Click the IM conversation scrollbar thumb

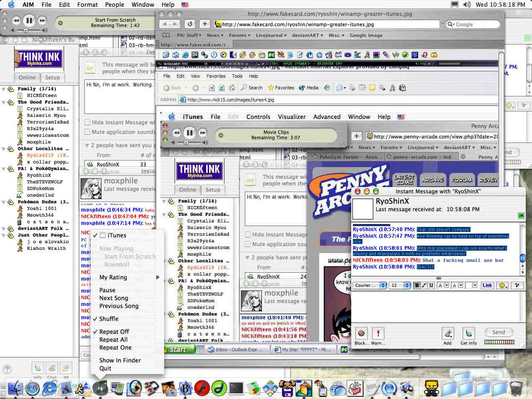[522, 259]
